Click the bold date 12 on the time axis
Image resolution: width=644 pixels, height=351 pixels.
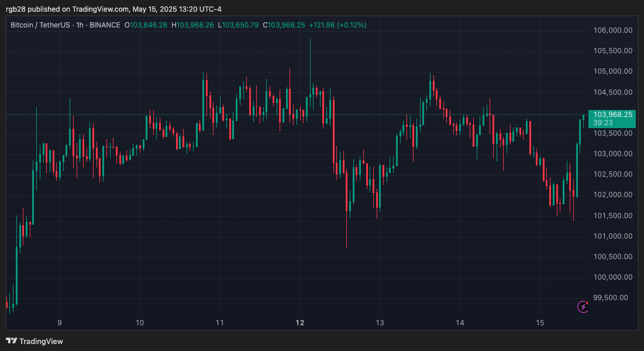(x=299, y=322)
